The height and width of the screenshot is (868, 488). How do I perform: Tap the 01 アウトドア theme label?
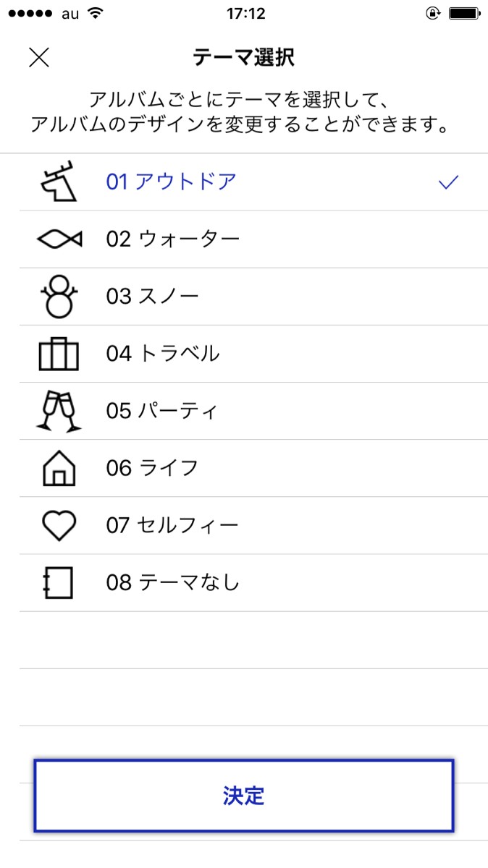click(x=172, y=182)
